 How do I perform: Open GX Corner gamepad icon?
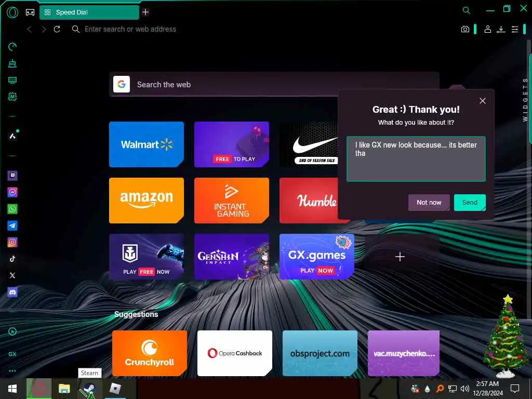point(30,12)
